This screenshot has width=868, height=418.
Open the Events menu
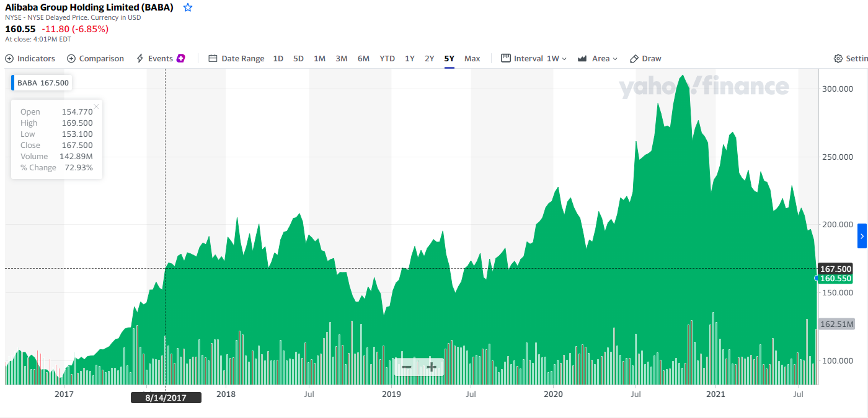click(161, 58)
